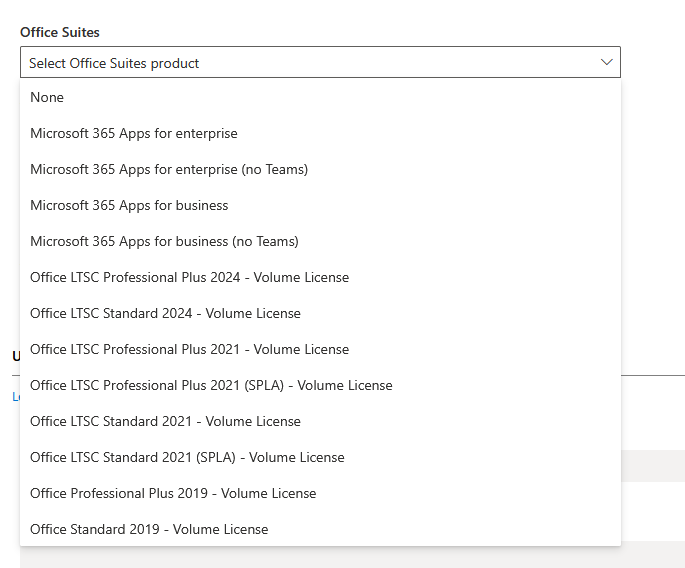Image resolution: width=685 pixels, height=568 pixels.
Task: Select Office Professional Plus 2019 - Volume License
Action: click(x=173, y=493)
